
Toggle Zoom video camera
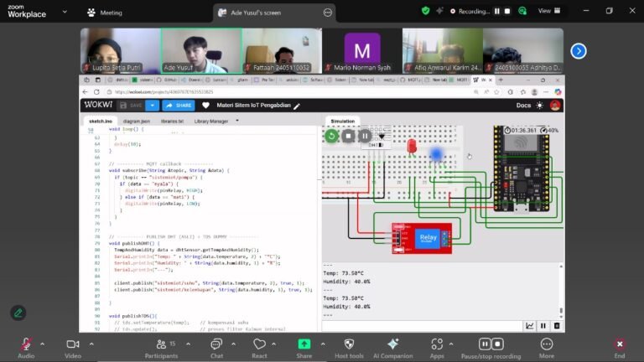(72, 345)
